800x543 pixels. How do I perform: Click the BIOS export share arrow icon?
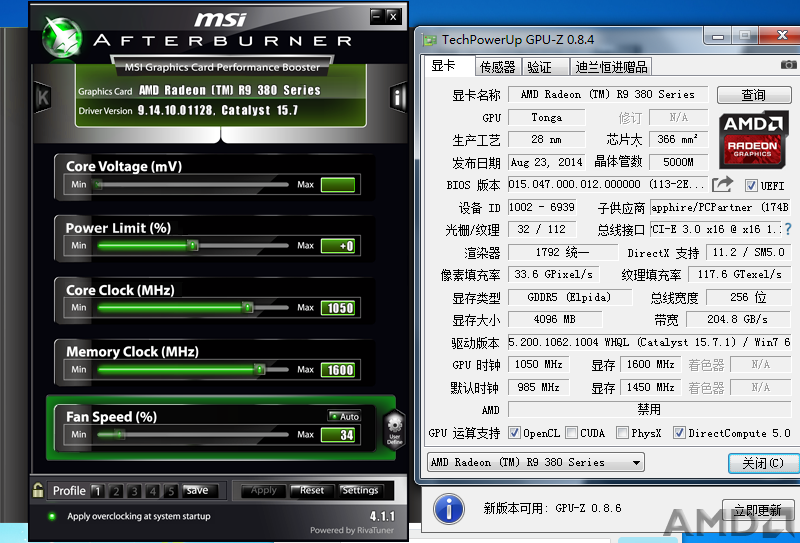[722, 184]
